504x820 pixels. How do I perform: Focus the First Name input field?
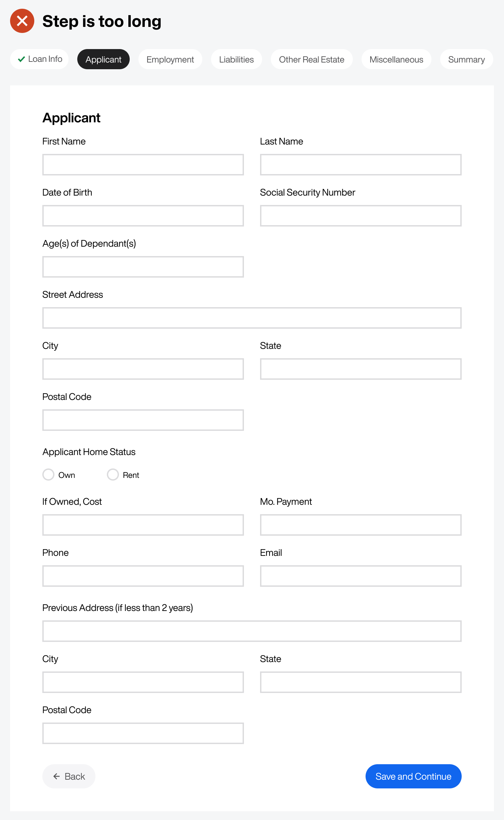[143, 165]
